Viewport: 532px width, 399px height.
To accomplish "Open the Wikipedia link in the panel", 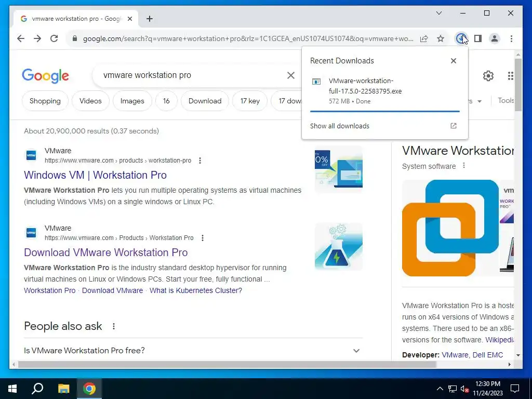I will (x=499, y=340).
